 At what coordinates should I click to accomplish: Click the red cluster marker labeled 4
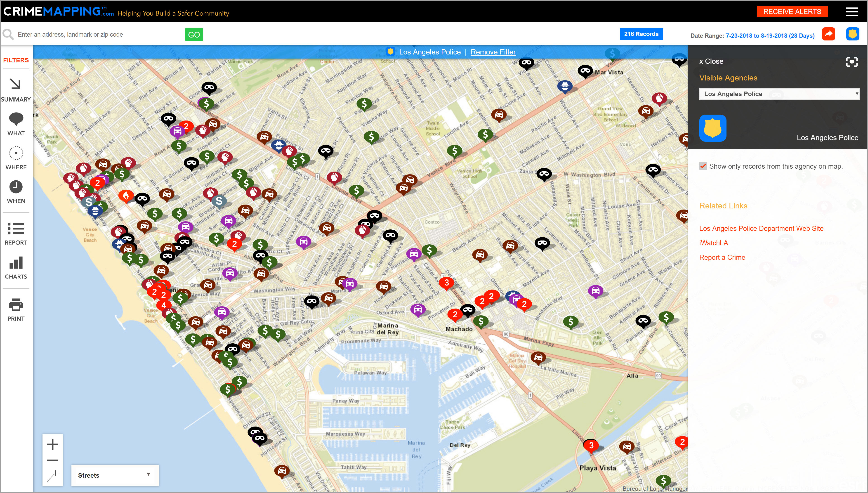[x=163, y=305]
